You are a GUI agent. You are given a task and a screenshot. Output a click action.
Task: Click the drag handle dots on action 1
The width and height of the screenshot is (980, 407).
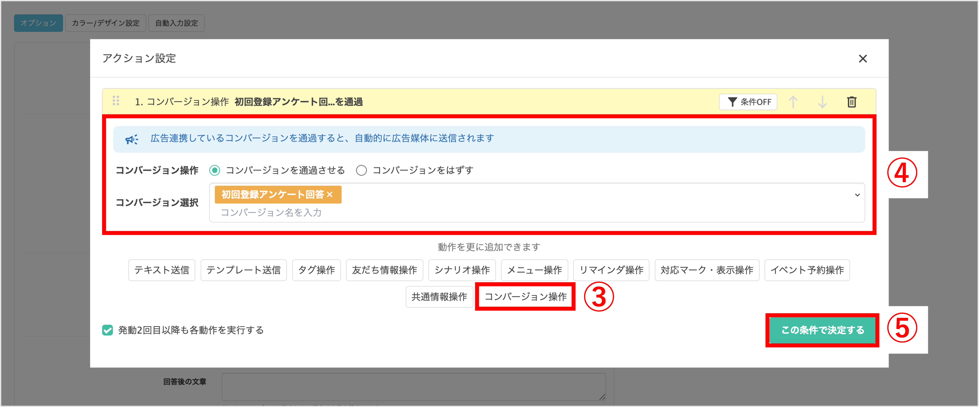[116, 101]
